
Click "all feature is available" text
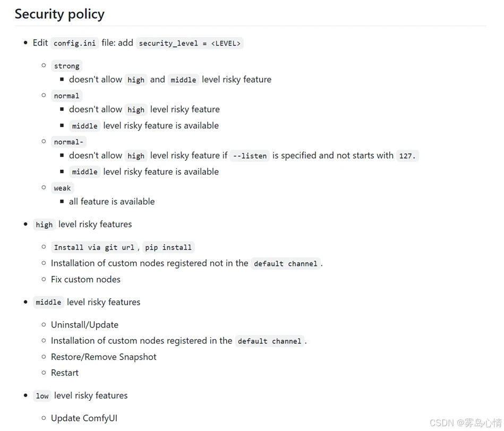(112, 202)
